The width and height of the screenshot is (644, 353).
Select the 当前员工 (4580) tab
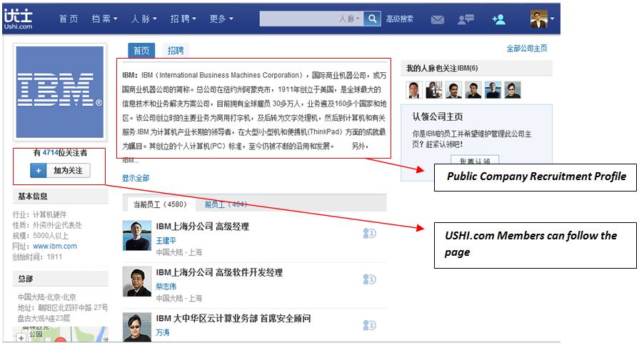(160, 204)
